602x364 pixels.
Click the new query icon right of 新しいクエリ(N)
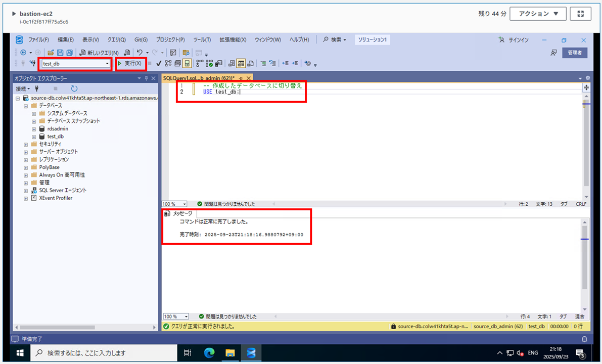(127, 53)
